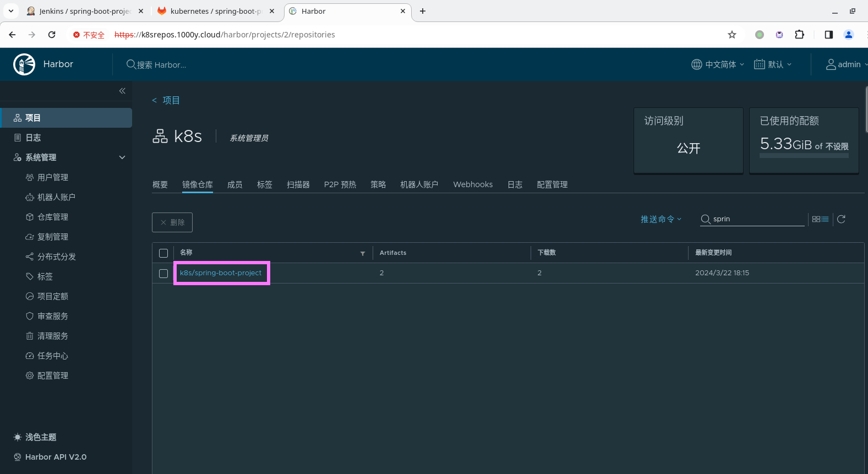Screen dimensions: 868x474
Task: Switch to the 概要 tab
Action: [160, 184]
